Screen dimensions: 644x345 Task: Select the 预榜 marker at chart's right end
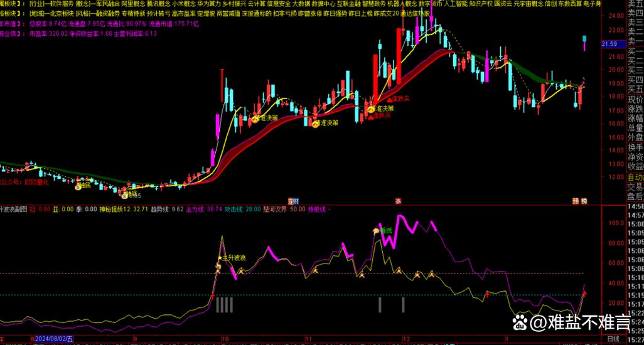(580, 201)
